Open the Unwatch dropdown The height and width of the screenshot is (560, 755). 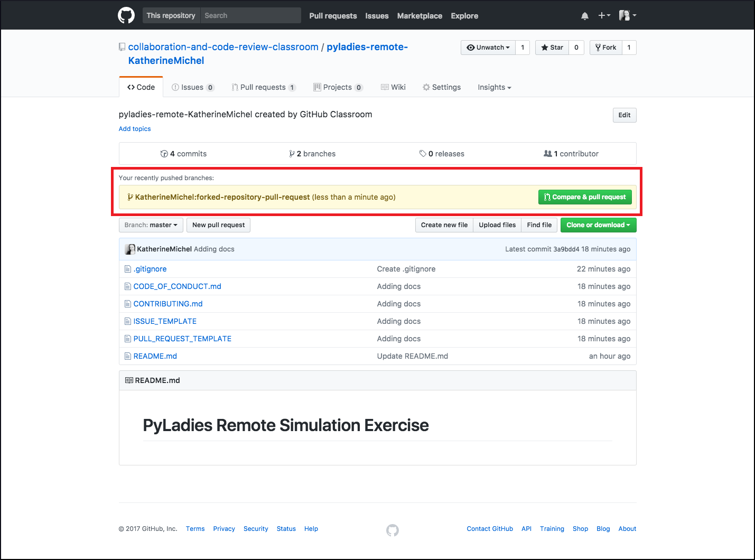[488, 48]
